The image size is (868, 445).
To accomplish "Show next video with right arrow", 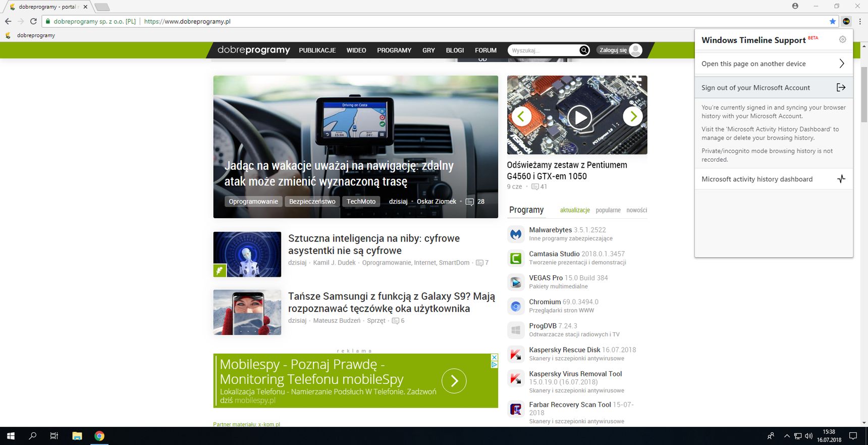I will click(633, 117).
